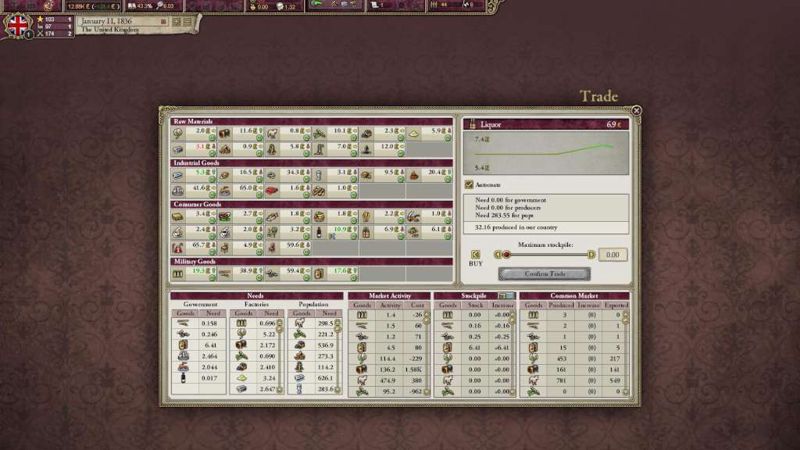Select the iron good priced 3.1

pyautogui.click(x=193, y=149)
